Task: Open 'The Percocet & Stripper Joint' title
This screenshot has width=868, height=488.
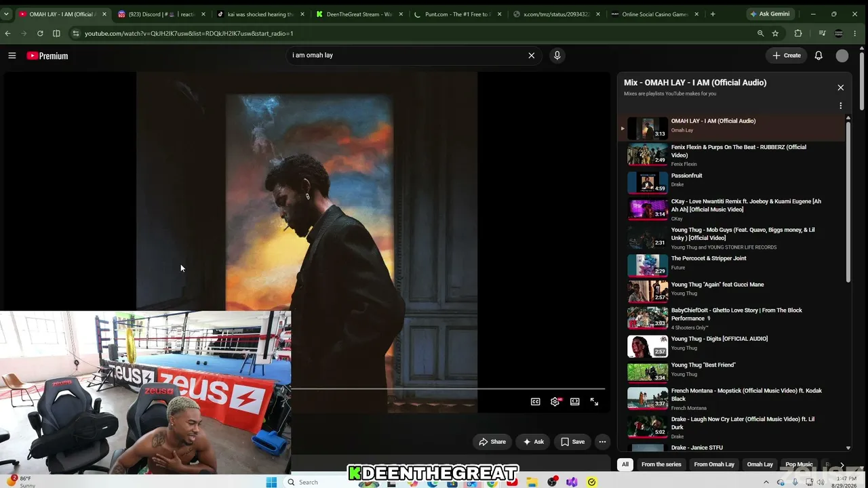Action: [709, 258]
